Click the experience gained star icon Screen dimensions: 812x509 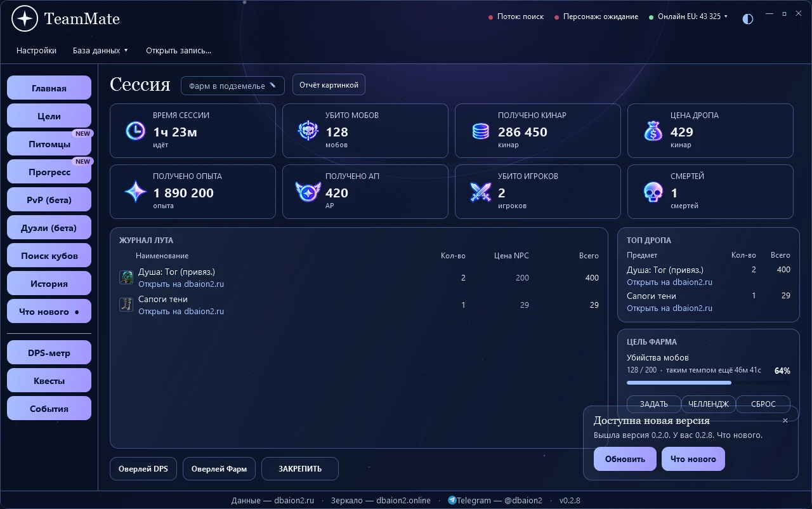135,192
